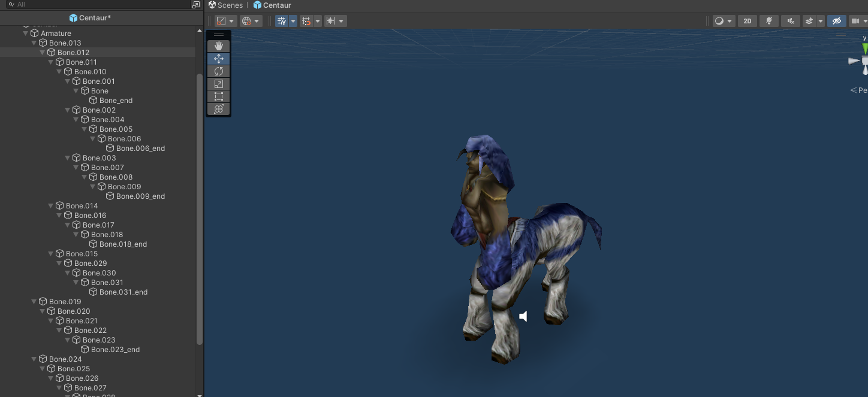This screenshot has width=868, height=397.
Task: Select Bone.001 in the hierarchy
Action: [98, 81]
